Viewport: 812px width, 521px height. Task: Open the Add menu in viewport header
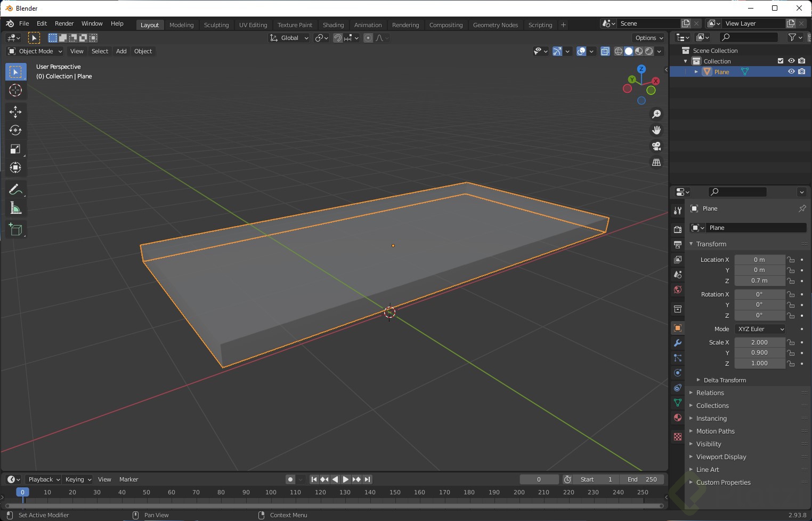click(121, 51)
